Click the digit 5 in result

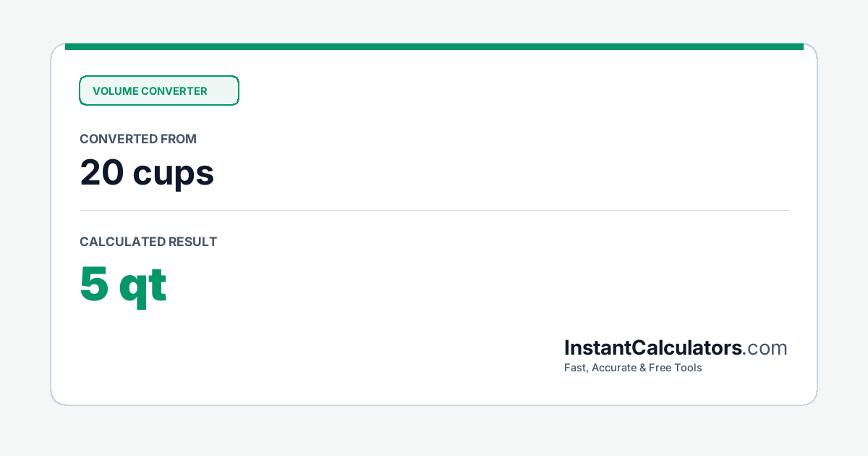pyautogui.click(x=94, y=284)
